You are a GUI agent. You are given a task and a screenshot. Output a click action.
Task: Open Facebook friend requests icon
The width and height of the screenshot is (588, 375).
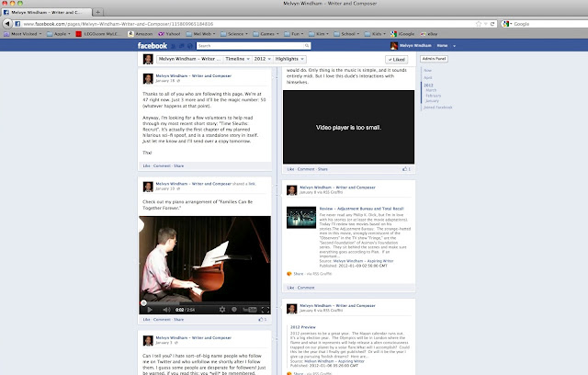174,46
